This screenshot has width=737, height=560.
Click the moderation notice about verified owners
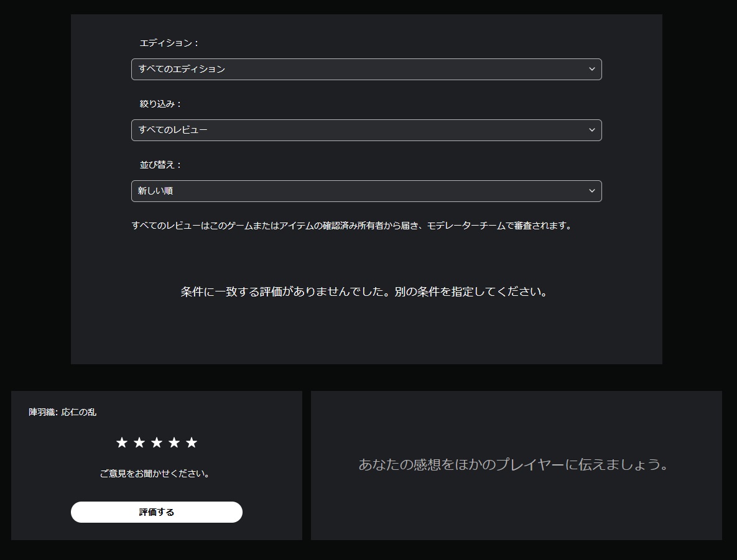tap(352, 226)
